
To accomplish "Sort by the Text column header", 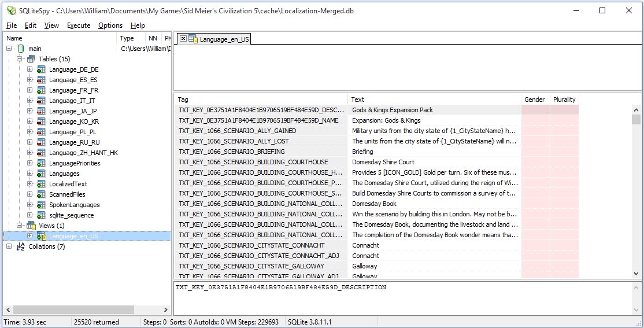I will pos(435,99).
